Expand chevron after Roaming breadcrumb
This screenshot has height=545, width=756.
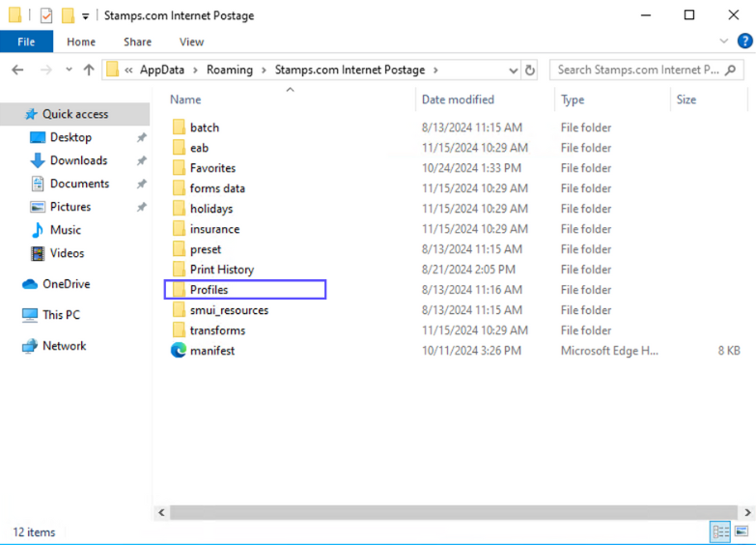point(264,70)
